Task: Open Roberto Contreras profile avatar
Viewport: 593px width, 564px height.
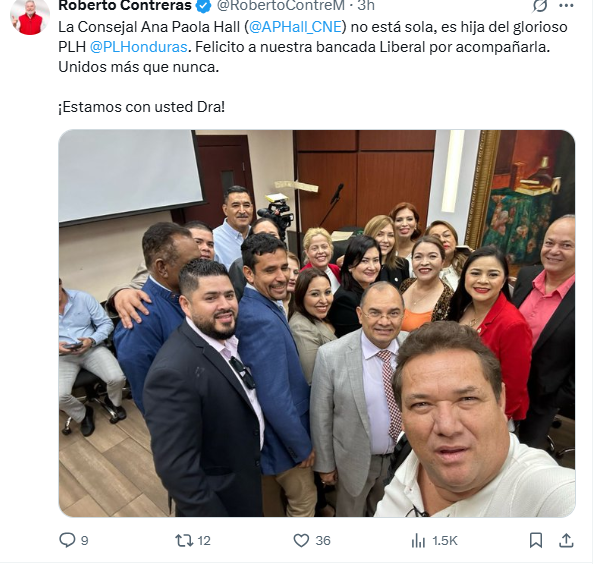Action: 30,17
